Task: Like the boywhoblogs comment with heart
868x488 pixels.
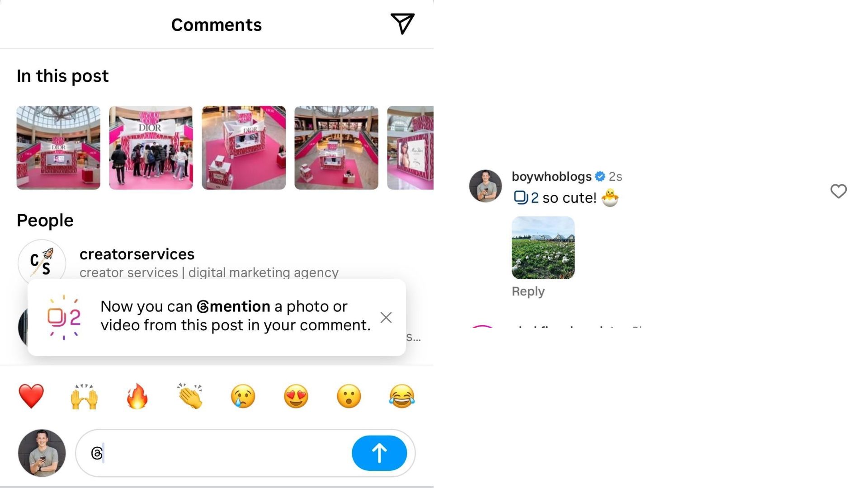Action: click(838, 191)
